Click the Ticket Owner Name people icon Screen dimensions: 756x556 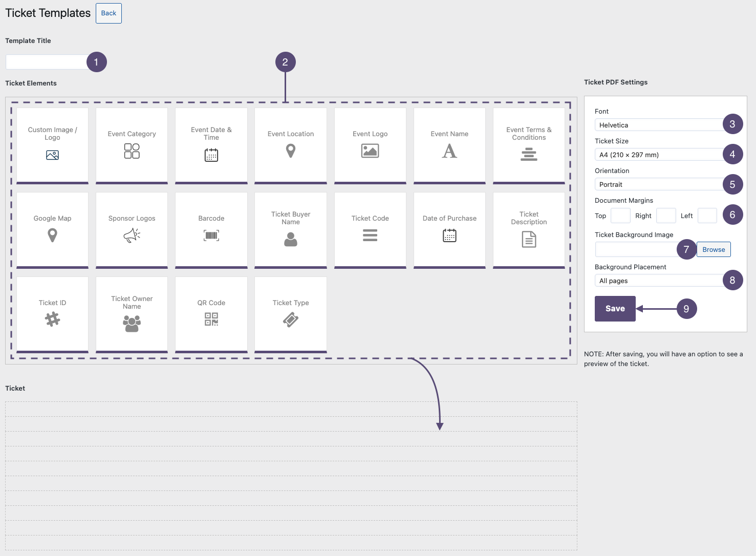tap(132, 324)
